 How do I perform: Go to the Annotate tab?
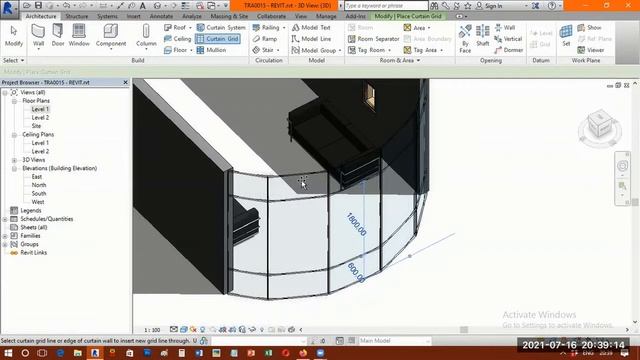pos(161,16)
